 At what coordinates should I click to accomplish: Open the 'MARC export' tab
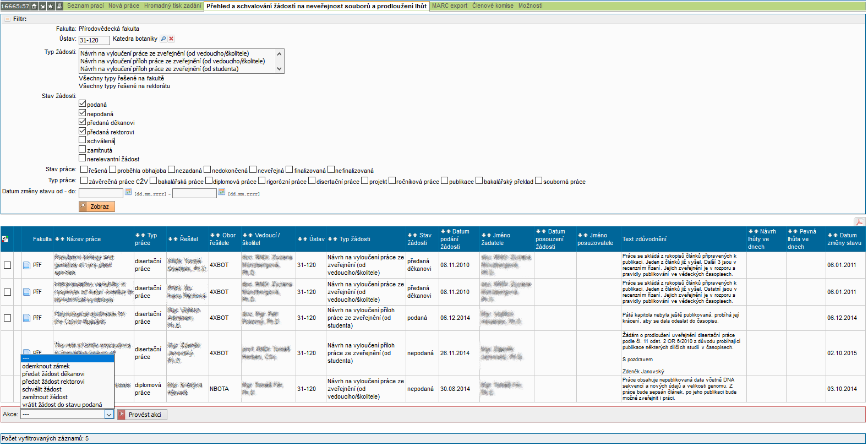(449, 6)
